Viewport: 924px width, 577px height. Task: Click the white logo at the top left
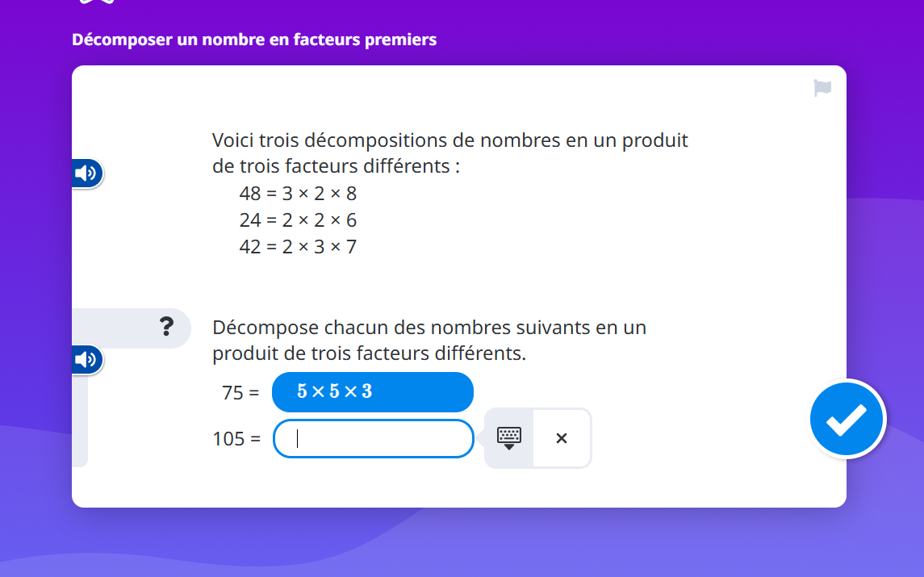(x=97, y=2)
